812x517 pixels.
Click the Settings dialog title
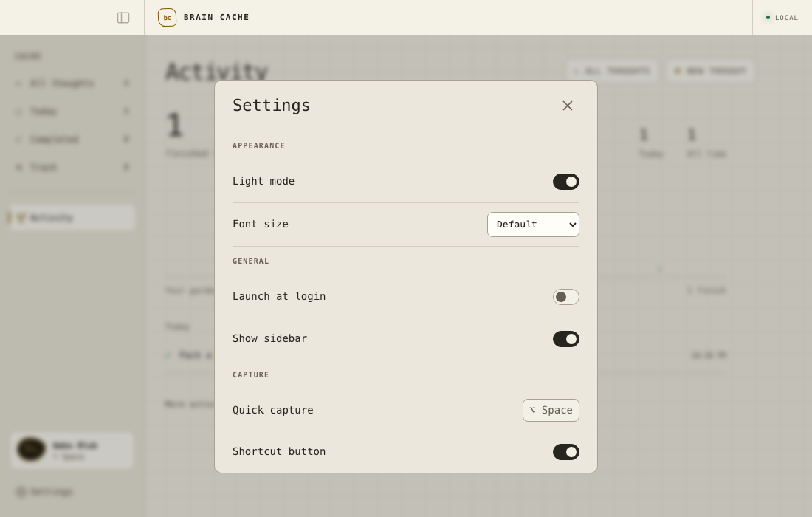(272, 105)
